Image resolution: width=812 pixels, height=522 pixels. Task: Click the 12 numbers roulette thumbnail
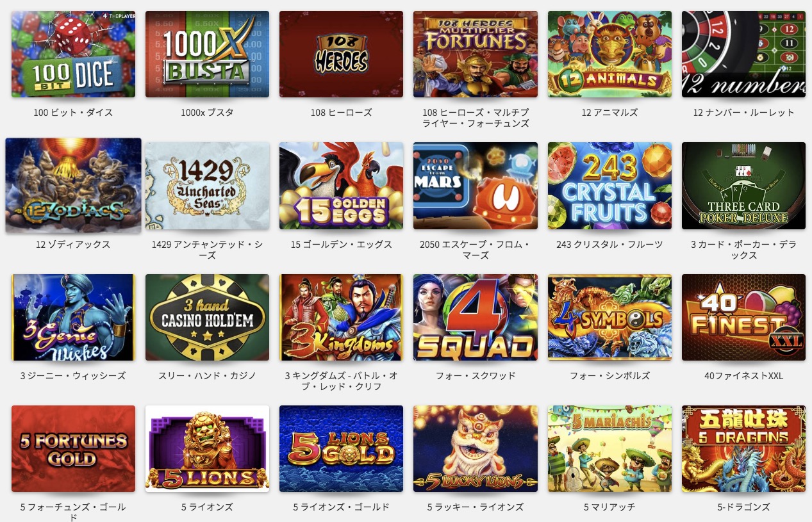click(743, 54)
